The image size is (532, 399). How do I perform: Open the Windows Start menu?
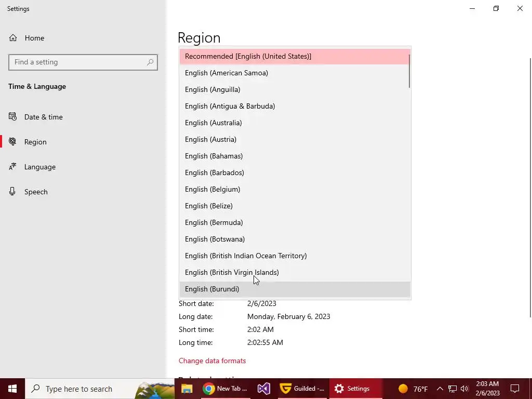12,389
